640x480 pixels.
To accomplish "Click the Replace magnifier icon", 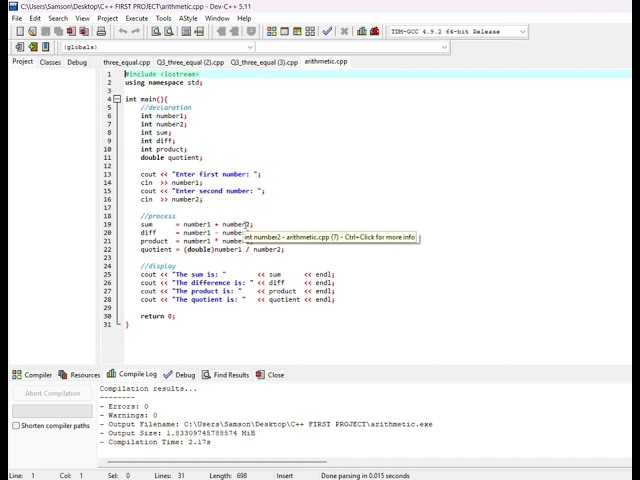I will (x=169, y=31).
